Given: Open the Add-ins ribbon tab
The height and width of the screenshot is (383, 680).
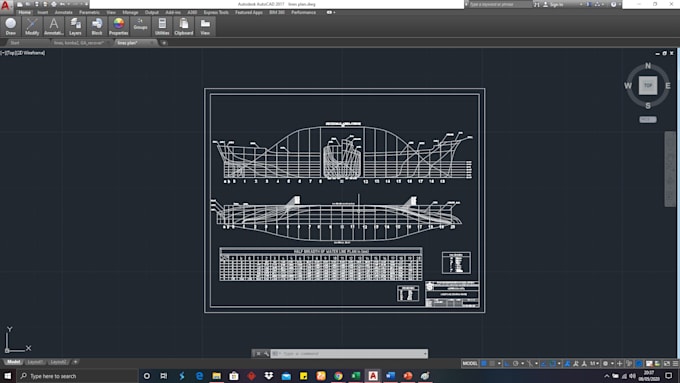Looking at the screenshot, I should pyautogui.click(x=173, y=13).
